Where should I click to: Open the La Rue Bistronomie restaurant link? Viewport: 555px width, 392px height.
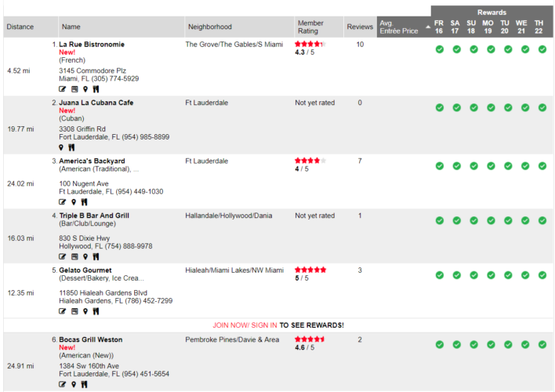[x=92, y=44]
